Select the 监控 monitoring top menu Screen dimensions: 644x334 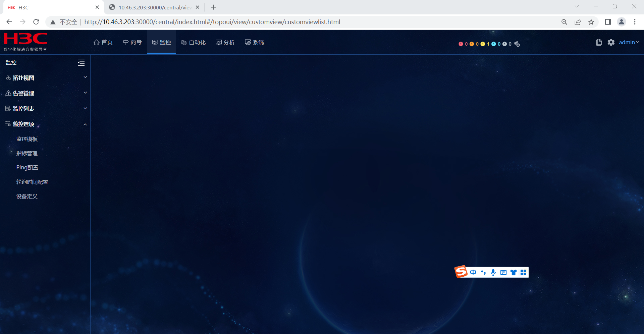click(161, 42)
